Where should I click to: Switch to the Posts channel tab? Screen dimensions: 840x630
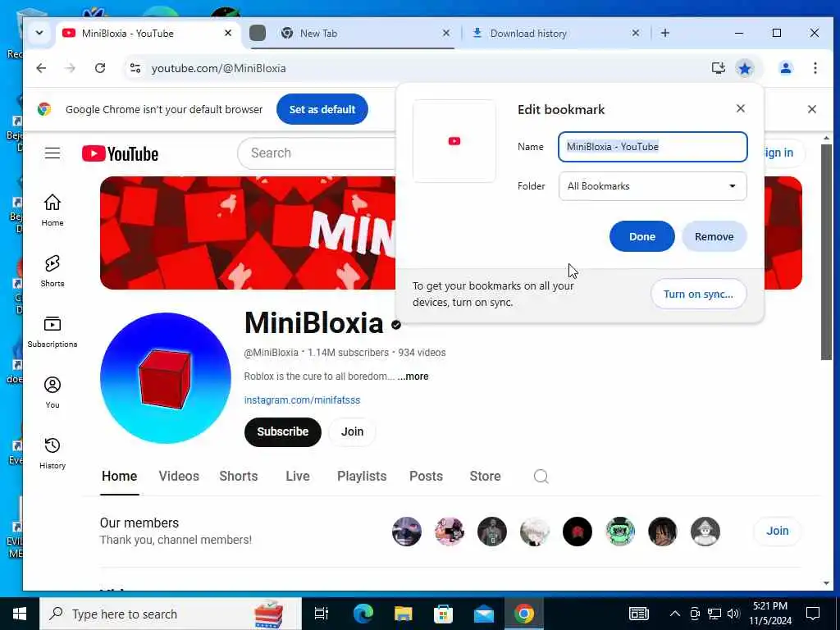(426, 477)
